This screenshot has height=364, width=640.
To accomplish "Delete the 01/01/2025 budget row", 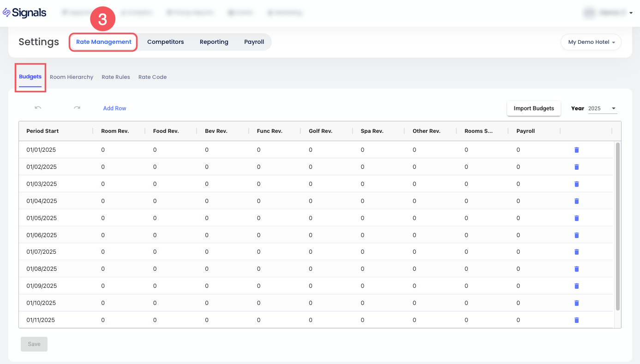I will coord(576,150).
